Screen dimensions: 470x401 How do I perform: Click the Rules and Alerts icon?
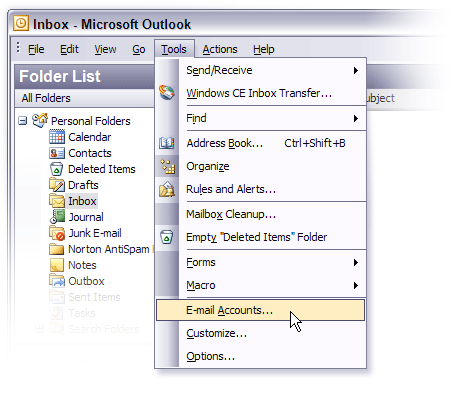(x=167, y=189)
